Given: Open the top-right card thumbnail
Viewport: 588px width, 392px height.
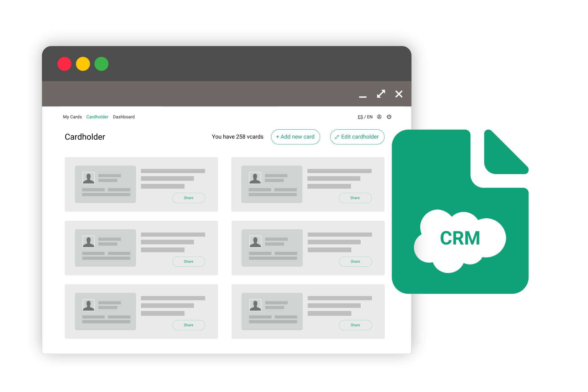Looking at the screenshot, I should pos(271,184).
